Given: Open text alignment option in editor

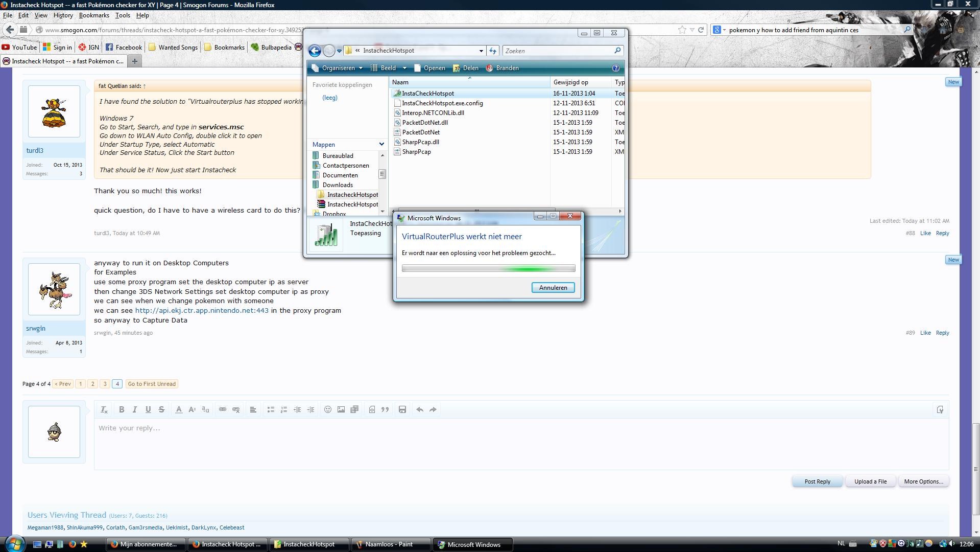Looking at the screenshot, I should [253, 409].
